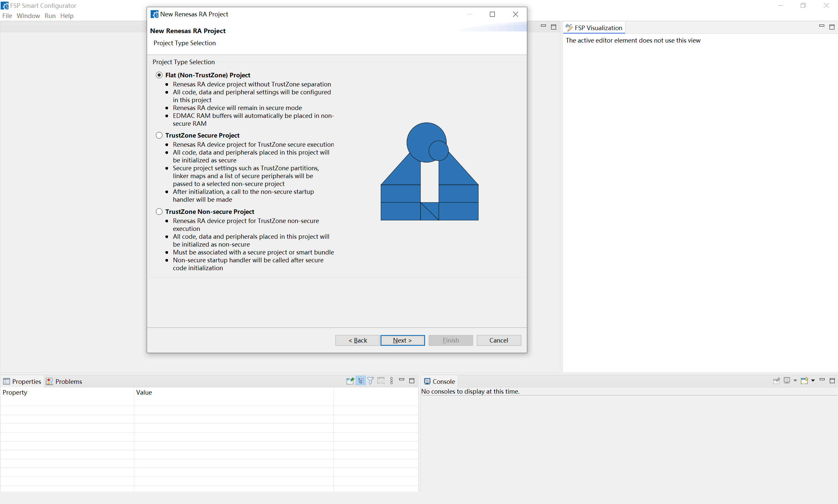Click 'No consoles to display at this time.' text
838x504 pixels.
470,391
